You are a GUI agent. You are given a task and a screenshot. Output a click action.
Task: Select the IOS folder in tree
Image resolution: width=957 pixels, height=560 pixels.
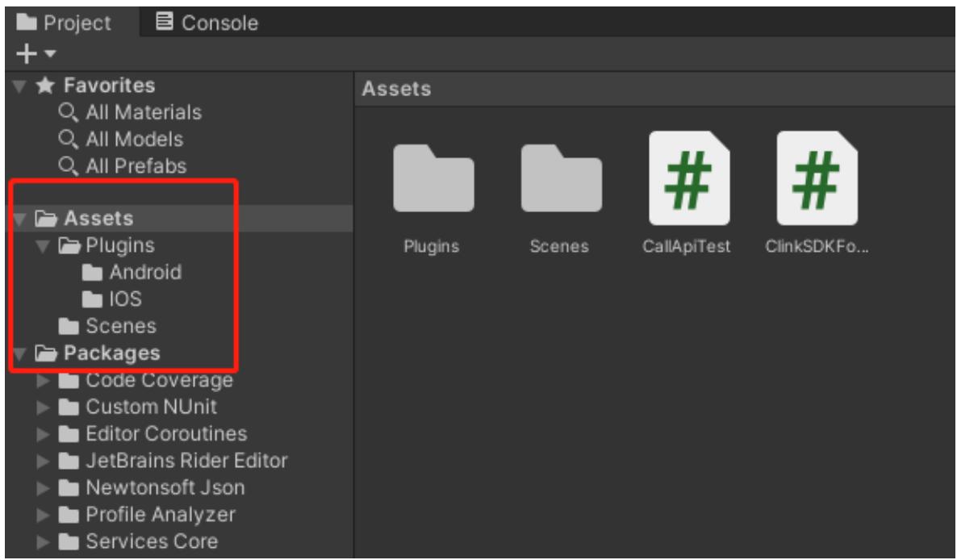125,299
